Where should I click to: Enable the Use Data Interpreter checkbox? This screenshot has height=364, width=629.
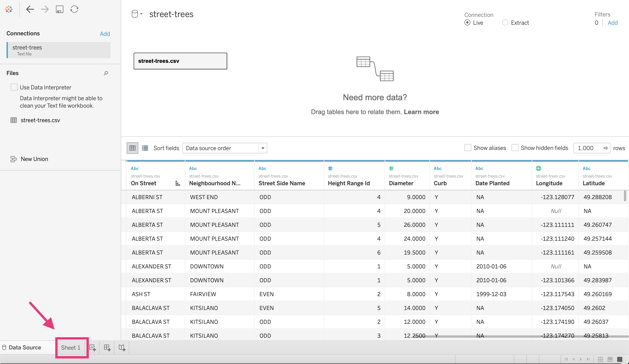pyautogui.click(x=14, y=87)
